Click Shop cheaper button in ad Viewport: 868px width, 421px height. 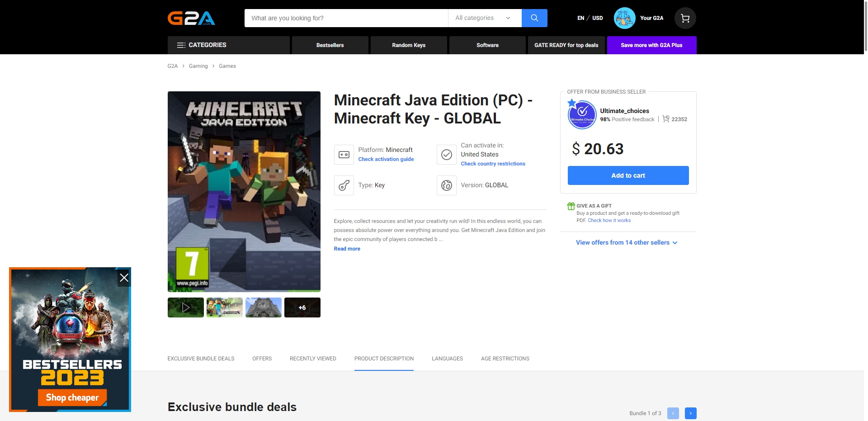coord(72,397)
